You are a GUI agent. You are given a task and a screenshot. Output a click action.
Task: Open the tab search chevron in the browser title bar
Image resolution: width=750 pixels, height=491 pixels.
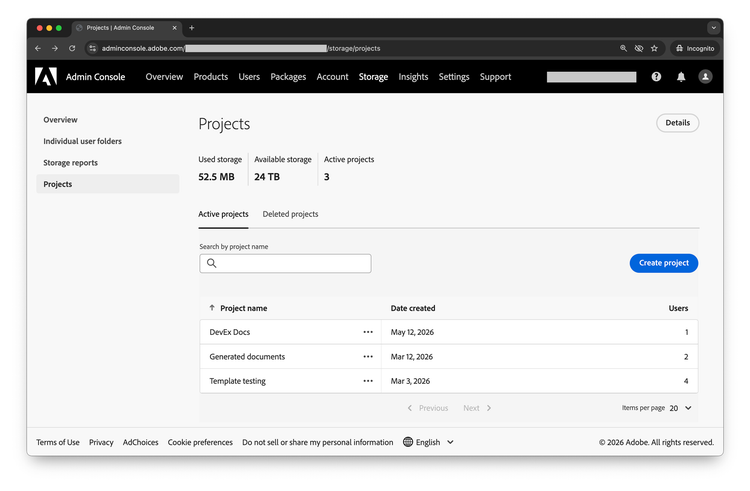pyautogui.click(x=714, y=28)
